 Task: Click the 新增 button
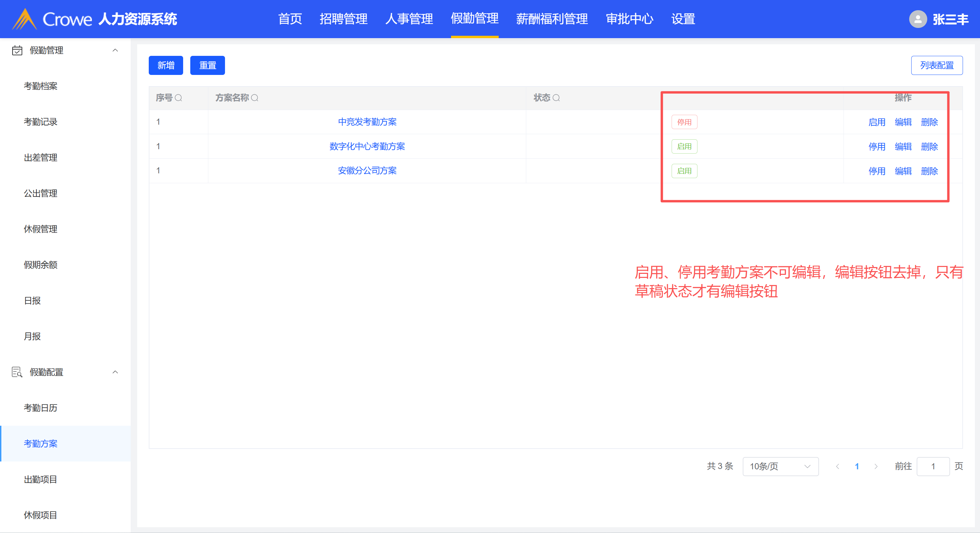click(165, 65)
